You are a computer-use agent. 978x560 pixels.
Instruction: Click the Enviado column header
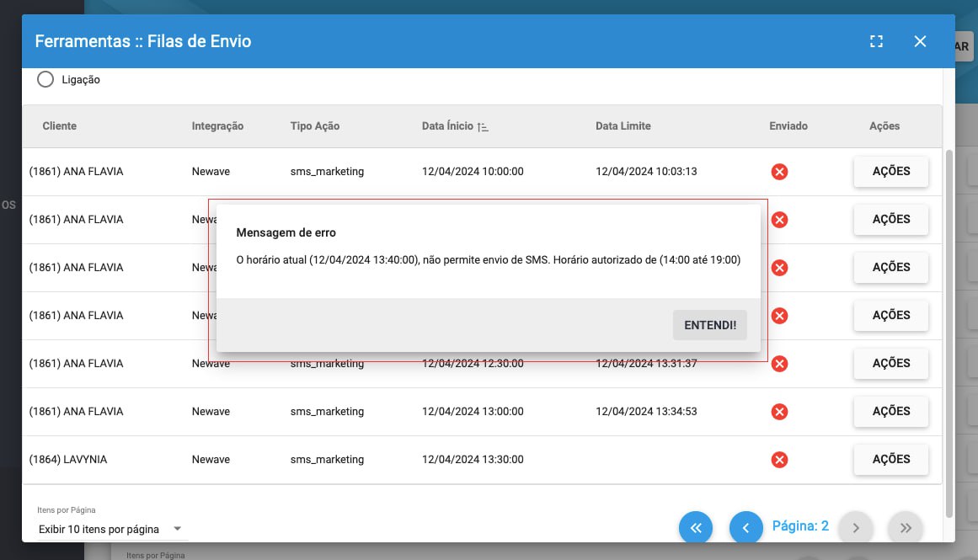pyautogui.click(x=788, y=126)
